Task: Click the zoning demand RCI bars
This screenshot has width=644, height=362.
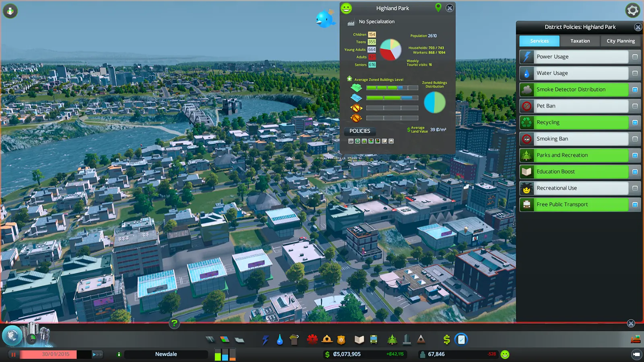Action: pos(225,354)
